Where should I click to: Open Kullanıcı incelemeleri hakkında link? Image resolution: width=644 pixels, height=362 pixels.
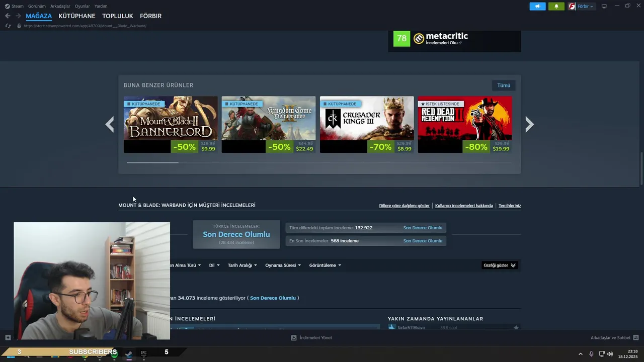click(464, 206)
